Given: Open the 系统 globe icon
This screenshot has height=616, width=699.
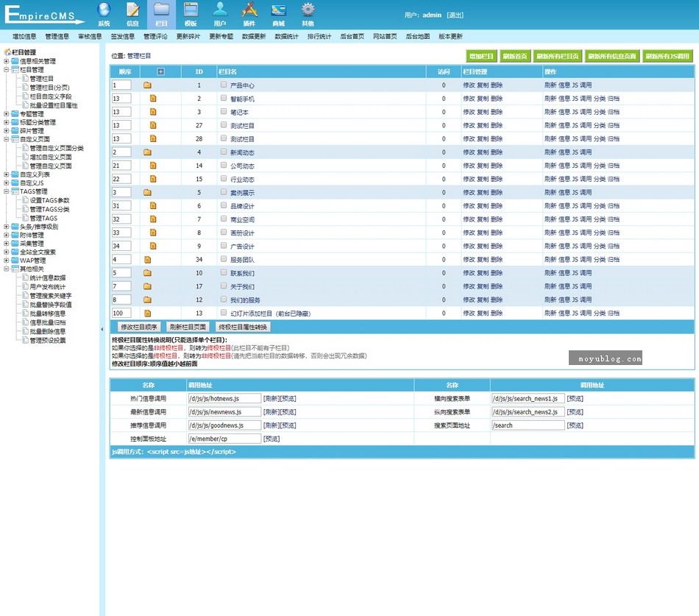Looking at the screenshot, I should (x=104, y=10).
